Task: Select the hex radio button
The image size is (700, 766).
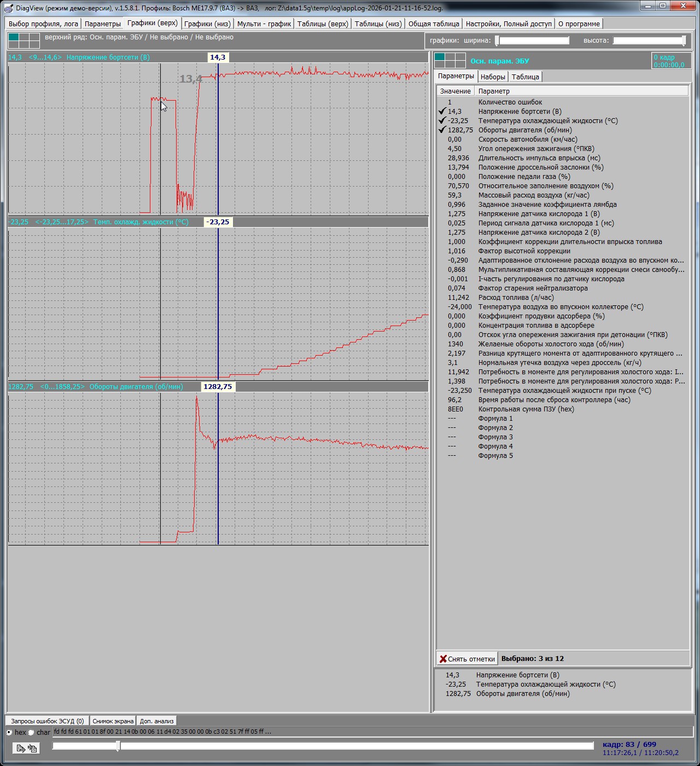Action: pyautogui.click(x=9, y=732)
